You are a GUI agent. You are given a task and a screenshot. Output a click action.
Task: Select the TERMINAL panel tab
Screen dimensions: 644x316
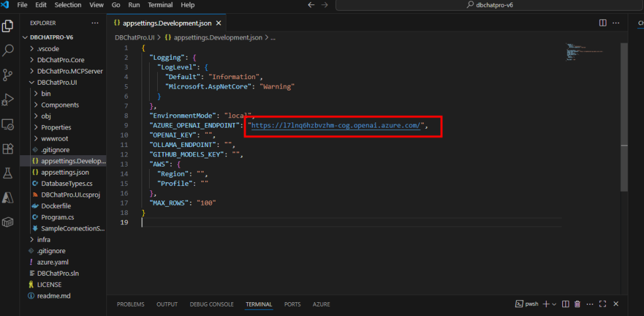tap(258, 304)
